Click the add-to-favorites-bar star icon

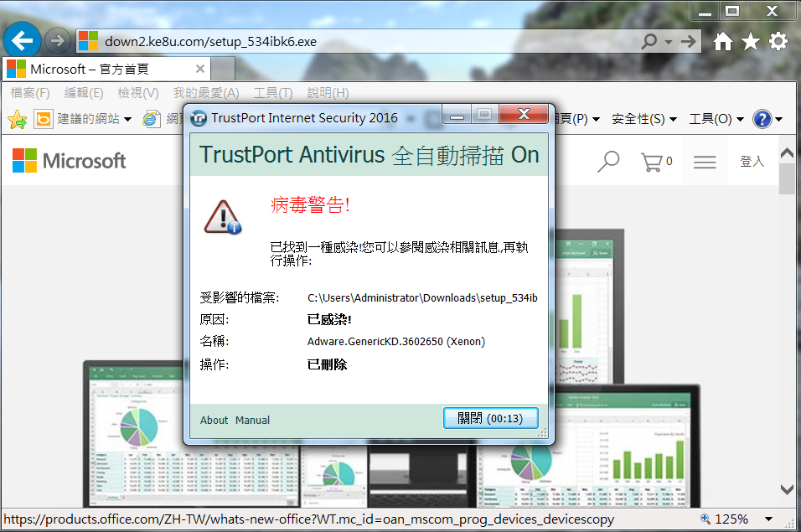[x=18, y=120]
